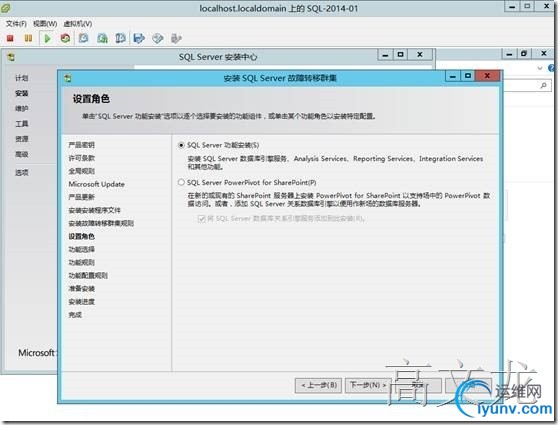Select 安装 in the Installation Center sidebar
This screenshot has height=425, width=558.
click(22, 93)
